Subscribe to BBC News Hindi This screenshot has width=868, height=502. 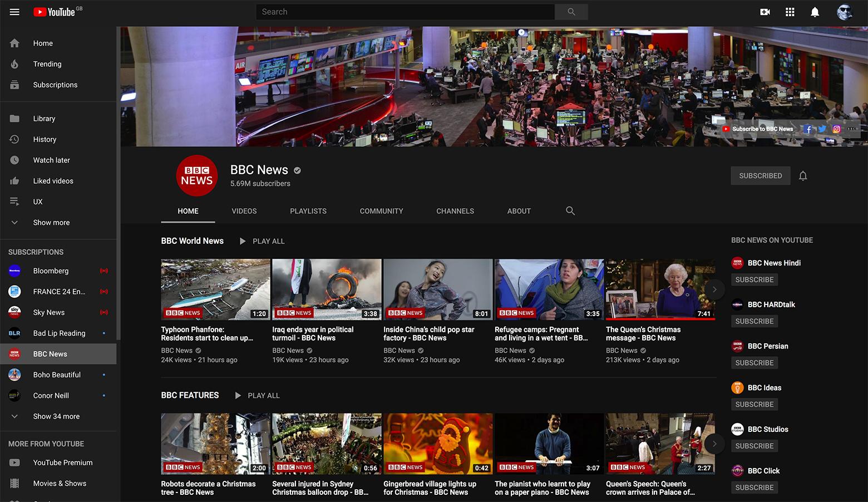point(754,280)
